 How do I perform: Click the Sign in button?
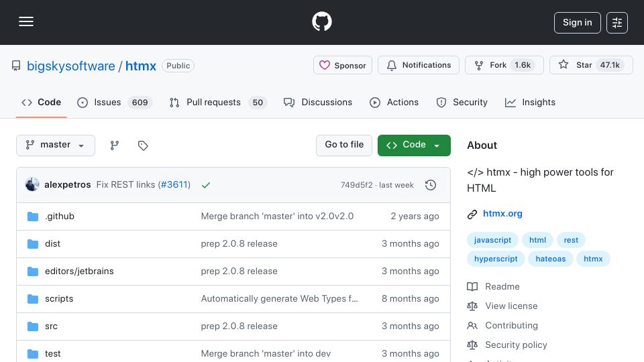click(577, 23)
